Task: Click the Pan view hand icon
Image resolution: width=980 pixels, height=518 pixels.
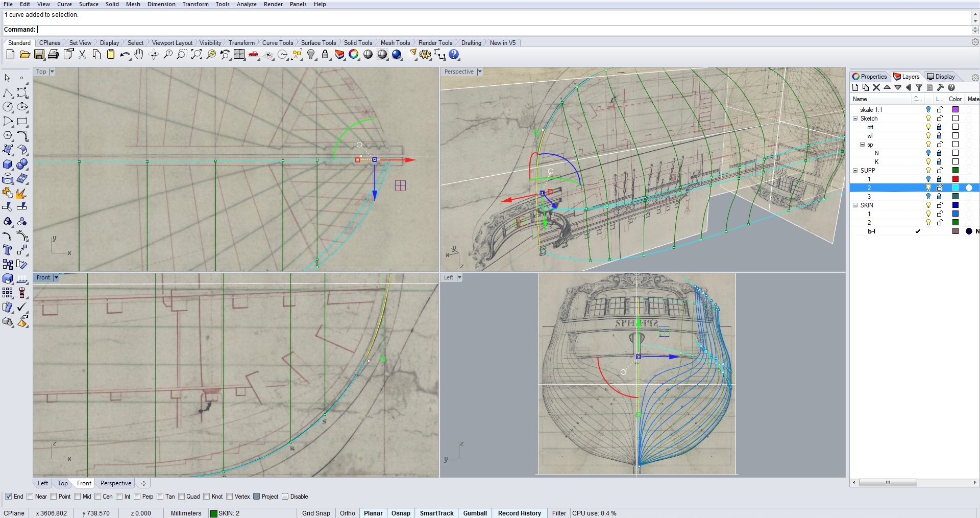Action: click(x=139, y=55)
